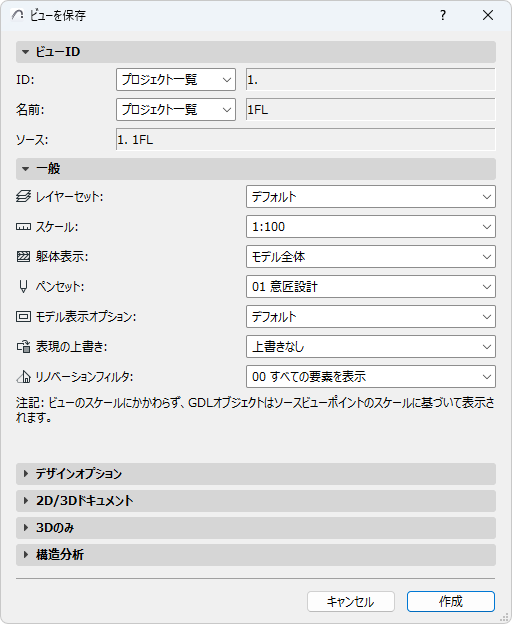Open the 名前 プロジェクト一覧 dropdown
The width and height of the screenshot is (512, 624).
[x=176, y=109]
